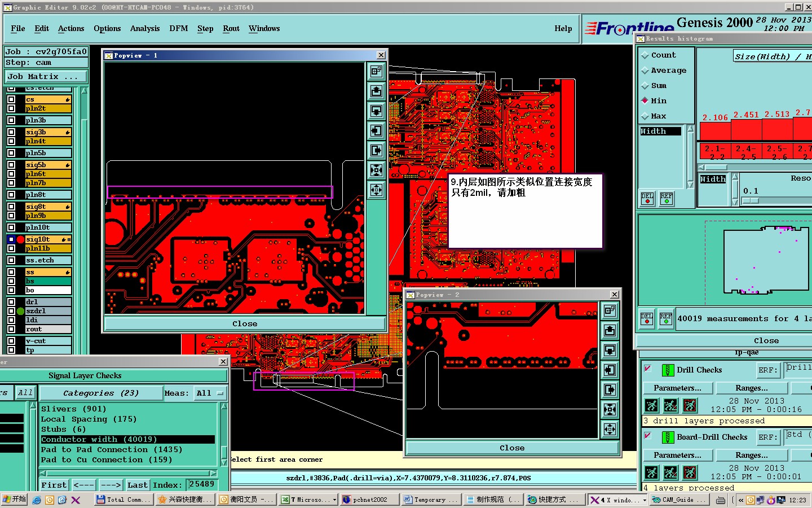
Task: Zoom out icon in Popview 2
Action: [610, 430]
